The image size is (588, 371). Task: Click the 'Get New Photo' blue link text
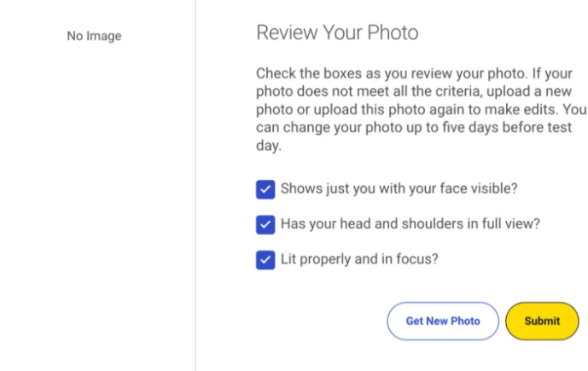point(443,322)
